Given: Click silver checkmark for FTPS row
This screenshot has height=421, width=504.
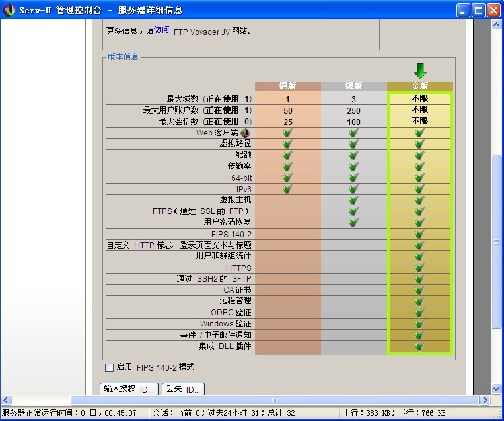Looking at the screenshot, I should point(353,211).
